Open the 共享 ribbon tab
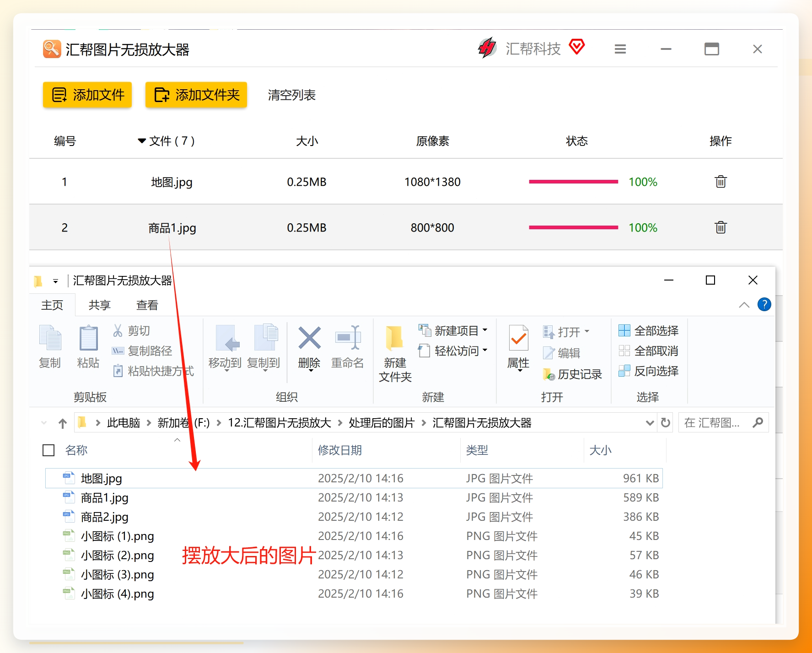 100,305
